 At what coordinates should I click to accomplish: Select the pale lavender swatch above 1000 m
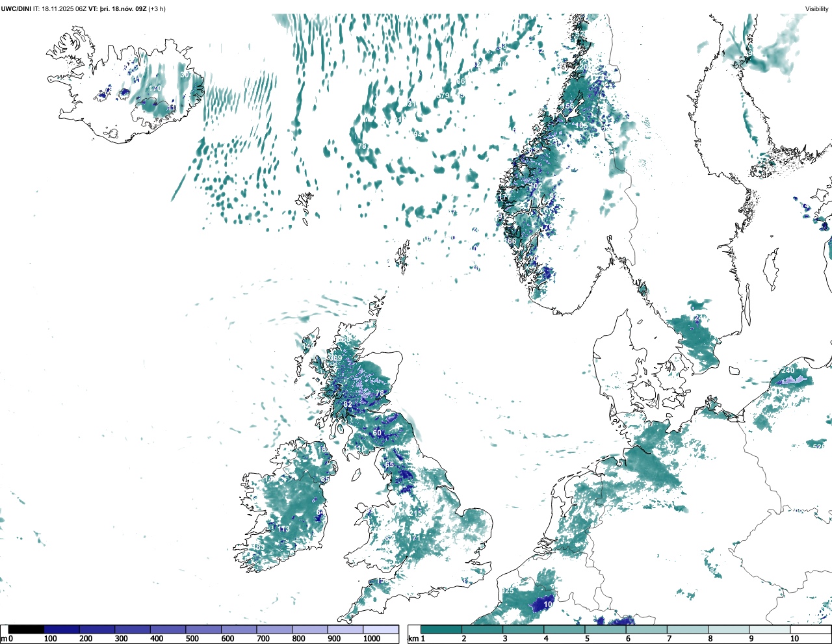(x=380, y=629)
